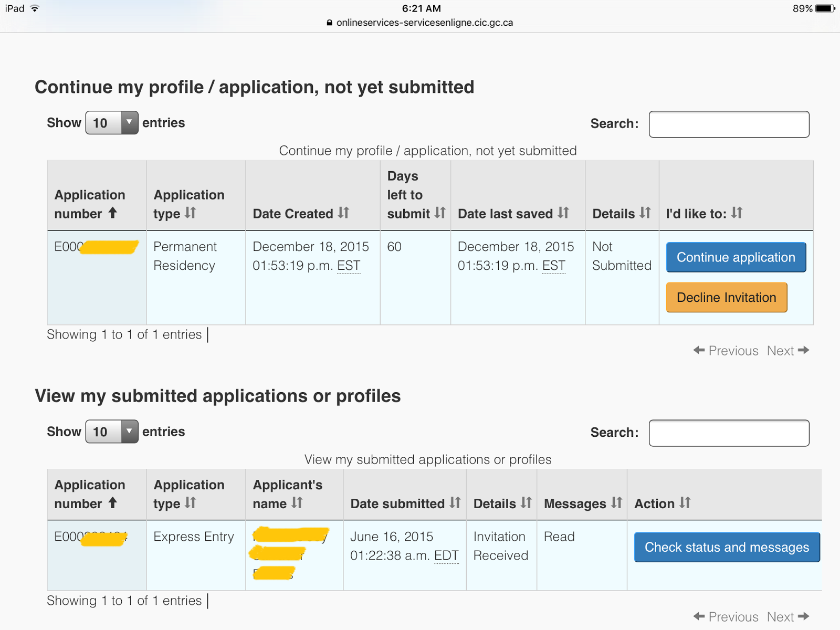840x630 pixels.
Task: Focus search field above submitted applications table
Action: 729,433
